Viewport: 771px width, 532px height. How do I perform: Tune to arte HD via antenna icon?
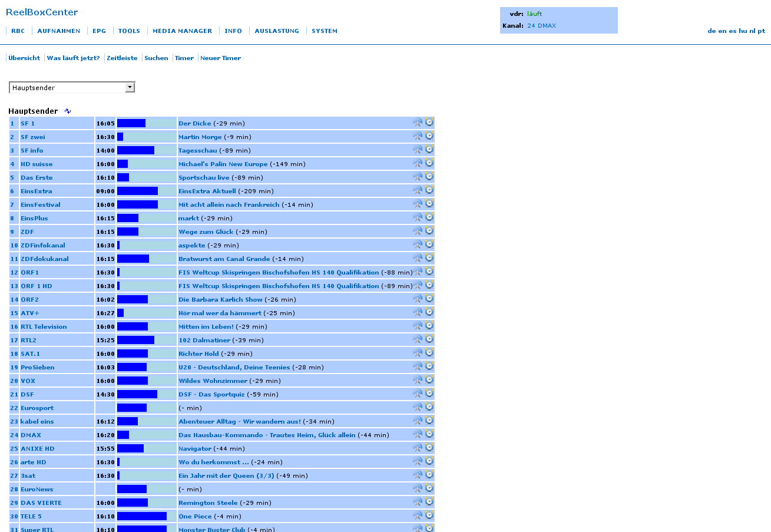(x=418, y=461)
